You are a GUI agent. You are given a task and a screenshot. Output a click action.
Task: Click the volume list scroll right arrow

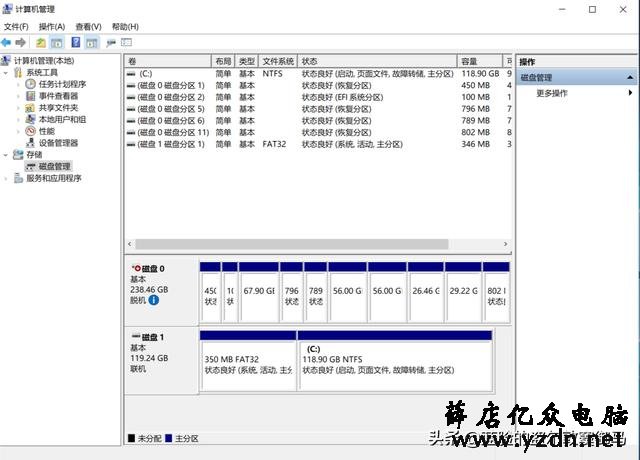click(505, 244)
